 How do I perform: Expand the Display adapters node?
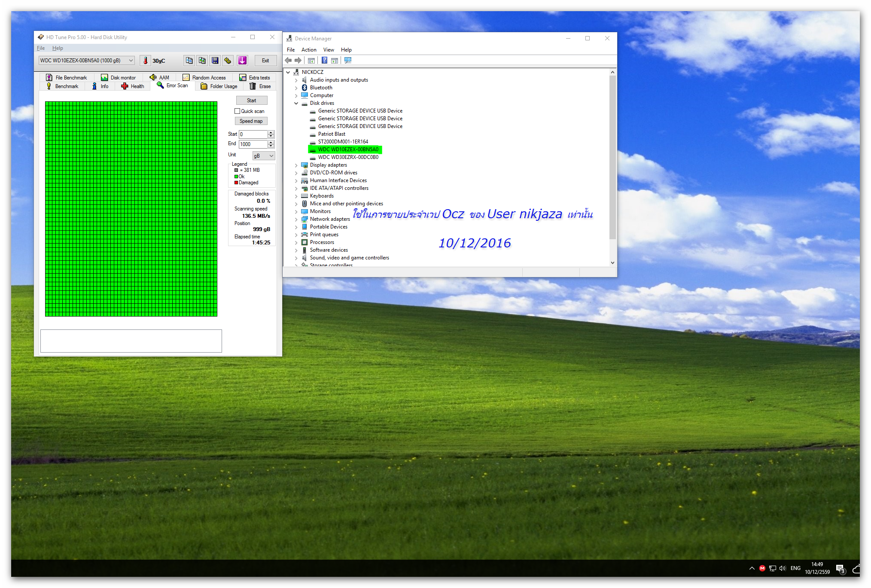296,165
